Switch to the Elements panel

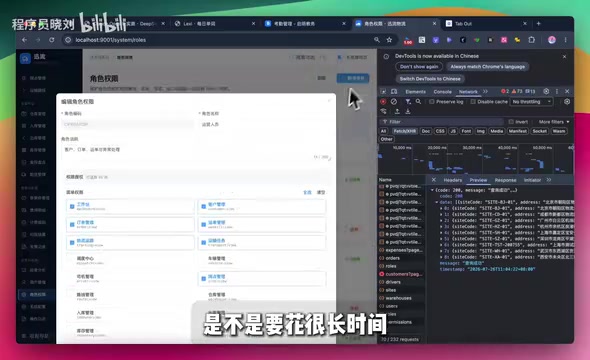(415, 91)
